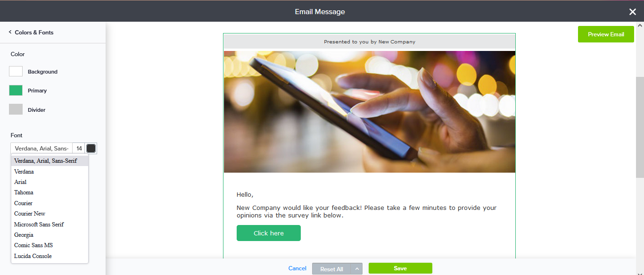Open the dark font color swatch
Viewport: 644px width, 275px height.
(91, 149)
